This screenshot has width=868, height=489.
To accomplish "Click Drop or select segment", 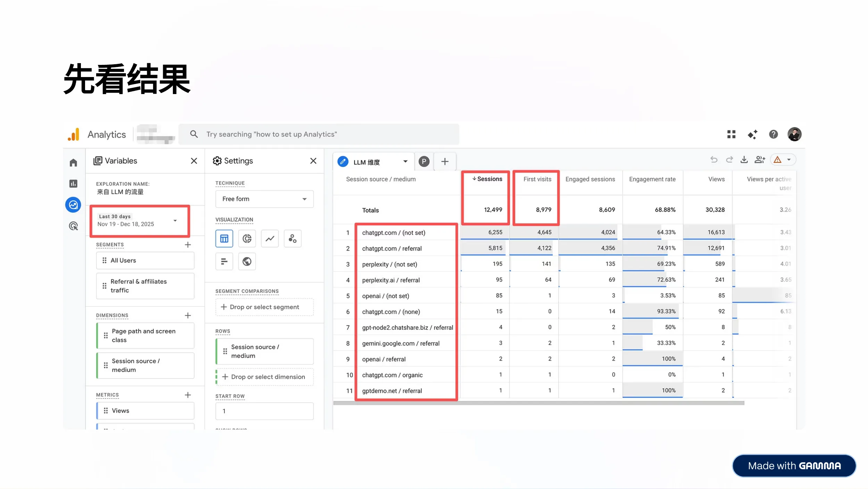I will (x=264, y=307).
